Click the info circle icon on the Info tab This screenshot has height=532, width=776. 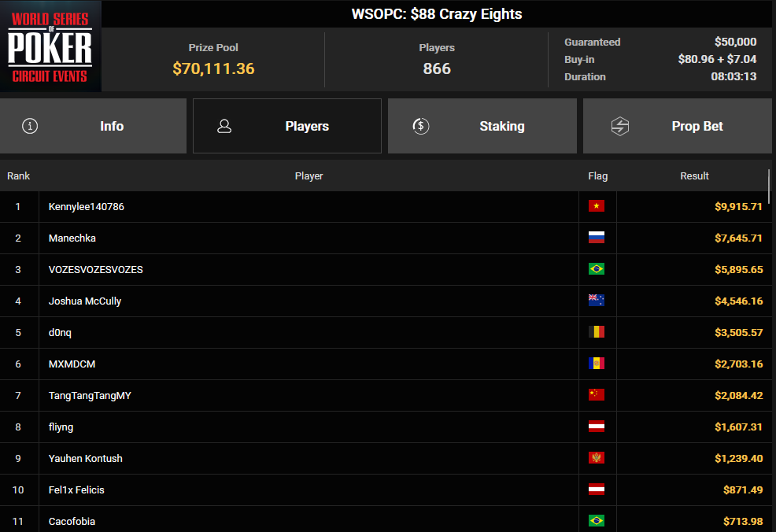point(30,125)
